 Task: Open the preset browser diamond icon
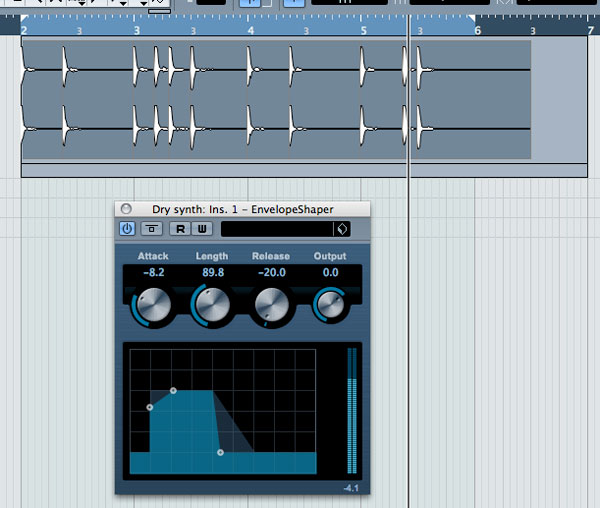(342, 229)
